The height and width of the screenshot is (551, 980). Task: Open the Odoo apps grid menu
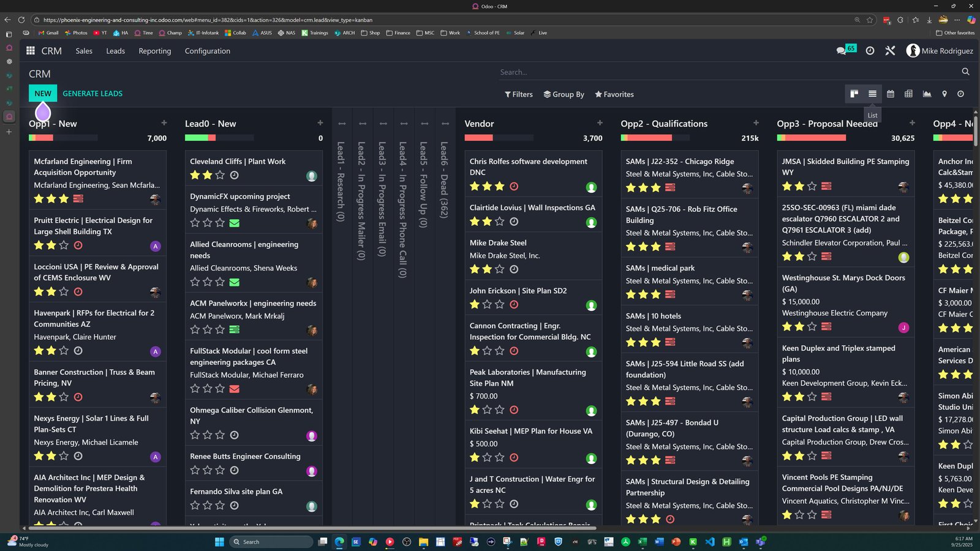tap(30, 51)
